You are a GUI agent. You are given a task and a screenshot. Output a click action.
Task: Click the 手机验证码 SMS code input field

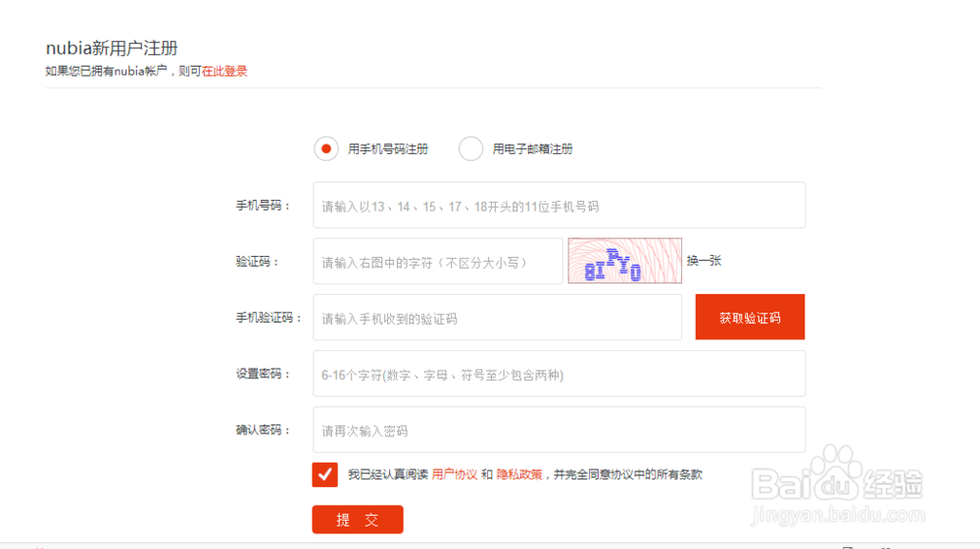(x=497, y=318)
